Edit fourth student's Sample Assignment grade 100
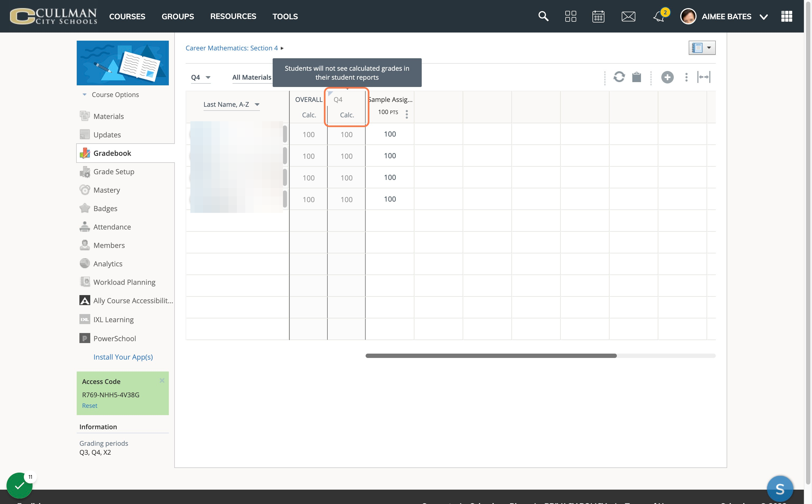The height and width of the screenshot is (504, 812). (390, 199)
